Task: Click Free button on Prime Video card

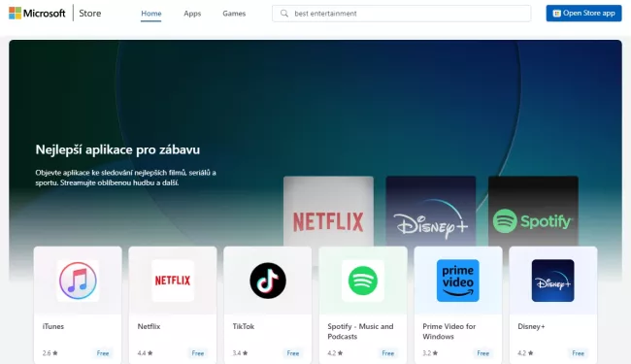Action: point(482,353)
